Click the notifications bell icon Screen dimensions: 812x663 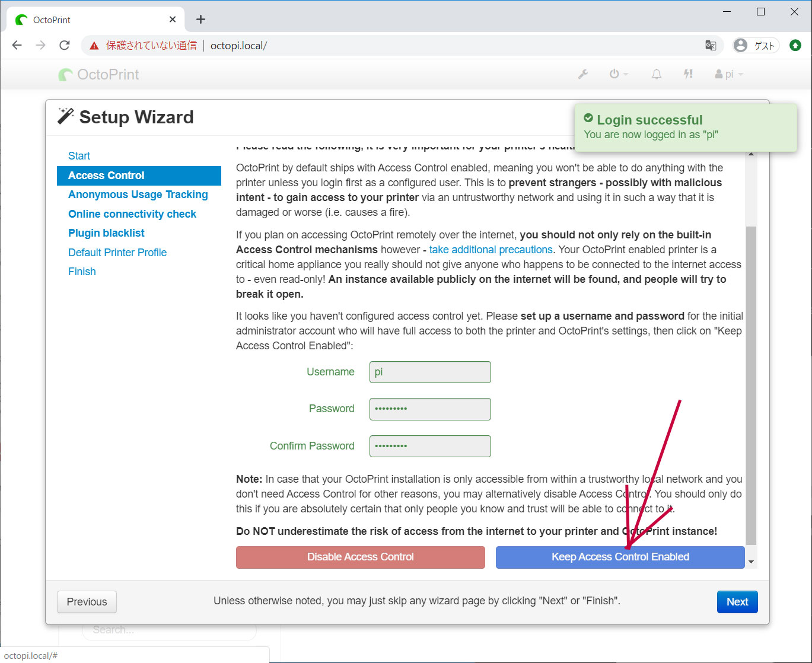pos(657,74)
